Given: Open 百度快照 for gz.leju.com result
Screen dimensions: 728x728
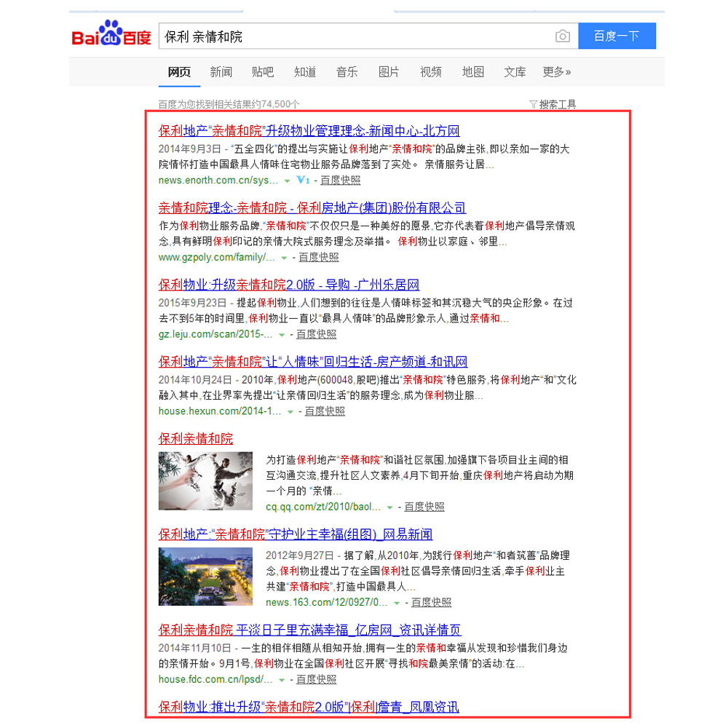Looking at the screenshot, I should pyautogui.click(x=316, y=334).
